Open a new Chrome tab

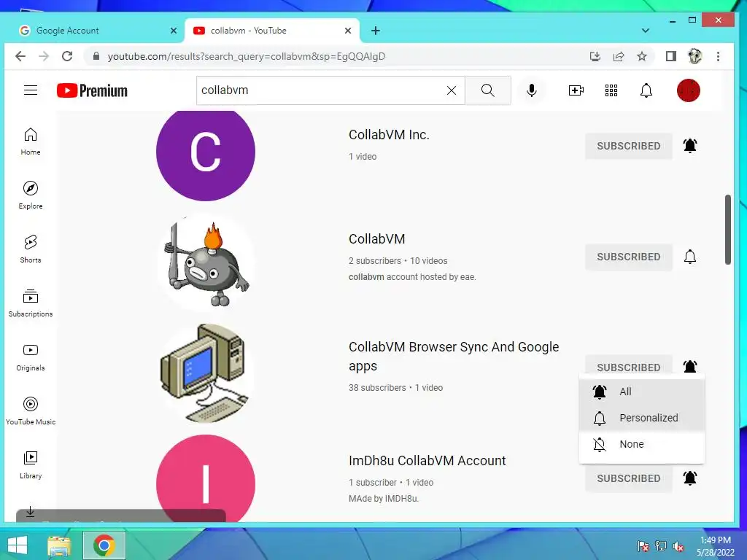(x=376, y=31)
